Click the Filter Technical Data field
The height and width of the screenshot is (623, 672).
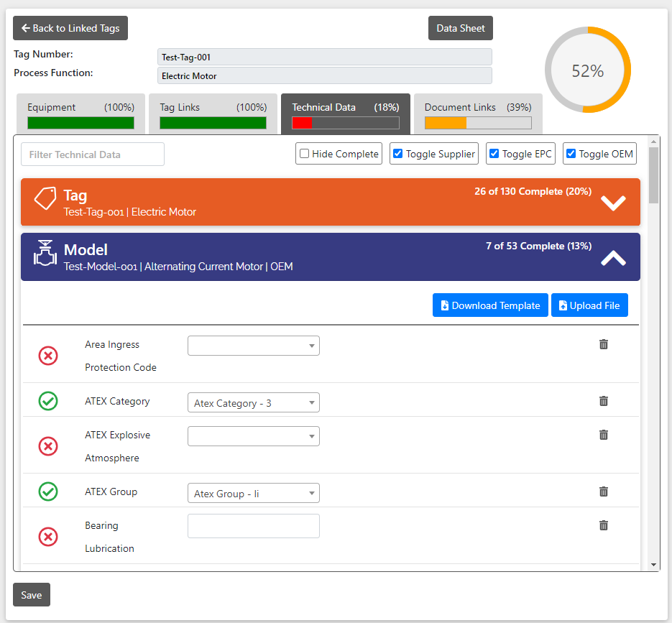[x=93, y=154]
